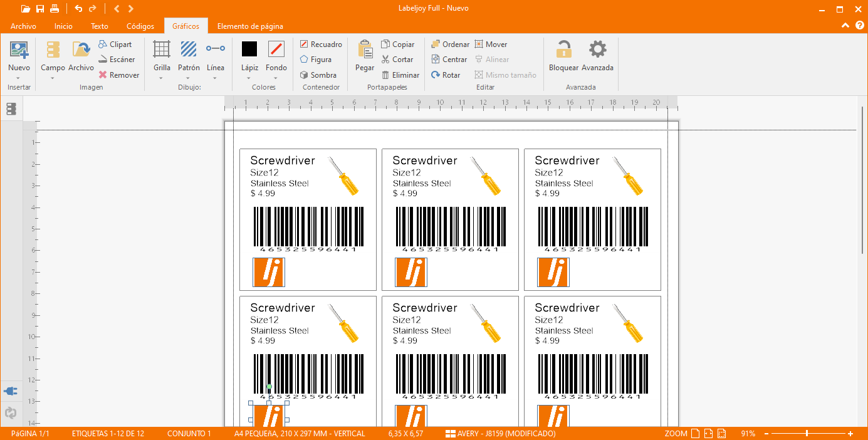Image resolution: width=868 pixels, height=440 pixels.
Task: Rotate the element with Rotar
Action: [446, 75]
